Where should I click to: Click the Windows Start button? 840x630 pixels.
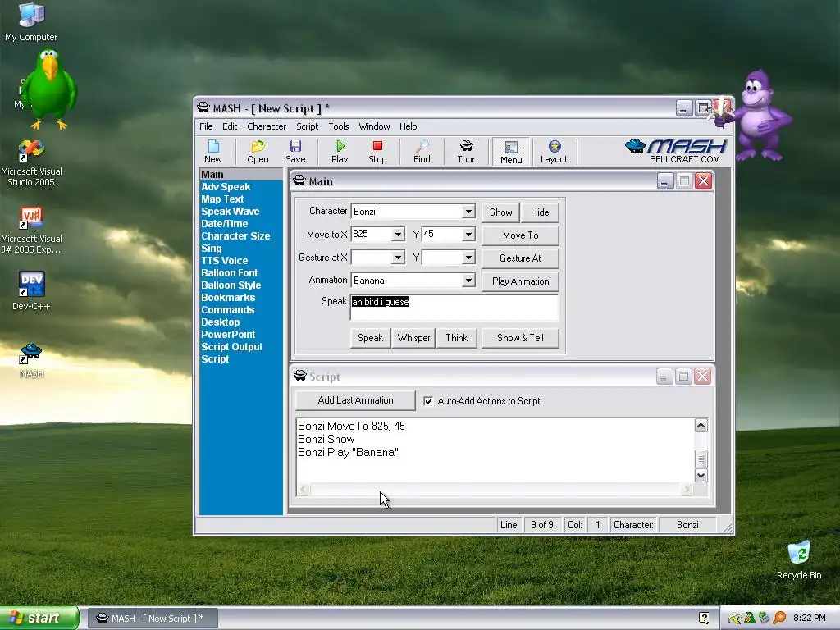[x=39, y=618]
